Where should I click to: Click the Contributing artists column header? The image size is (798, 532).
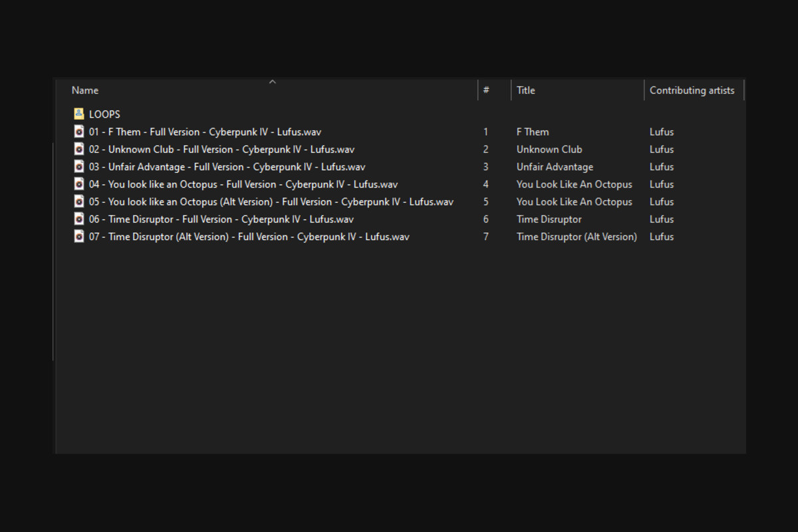[x=692, y=90]
